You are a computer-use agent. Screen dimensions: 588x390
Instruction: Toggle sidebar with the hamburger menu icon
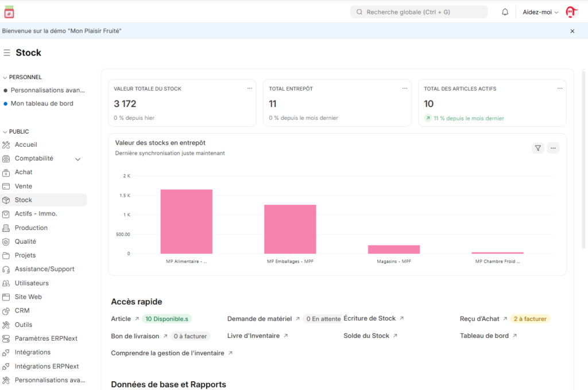[x=7, y=53]
